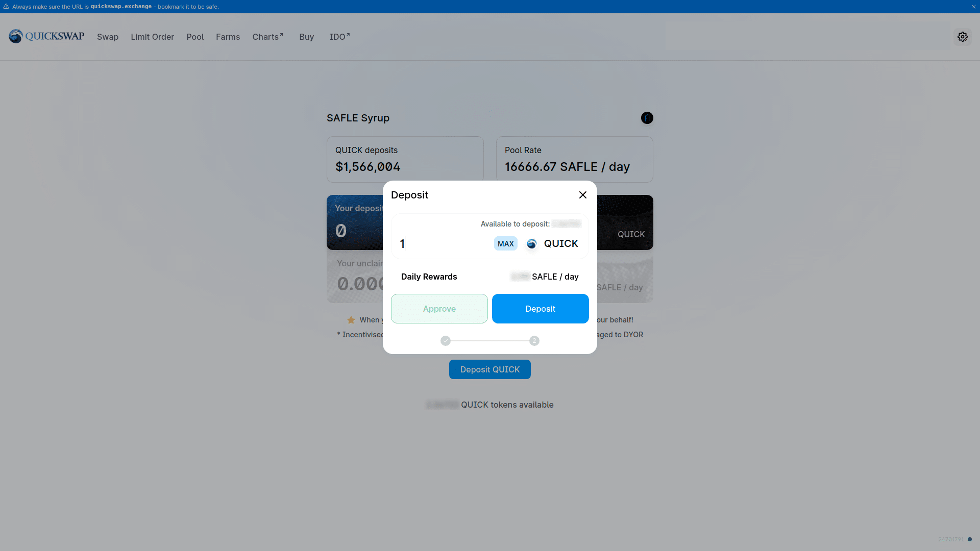Click the gold star icon

351,320
